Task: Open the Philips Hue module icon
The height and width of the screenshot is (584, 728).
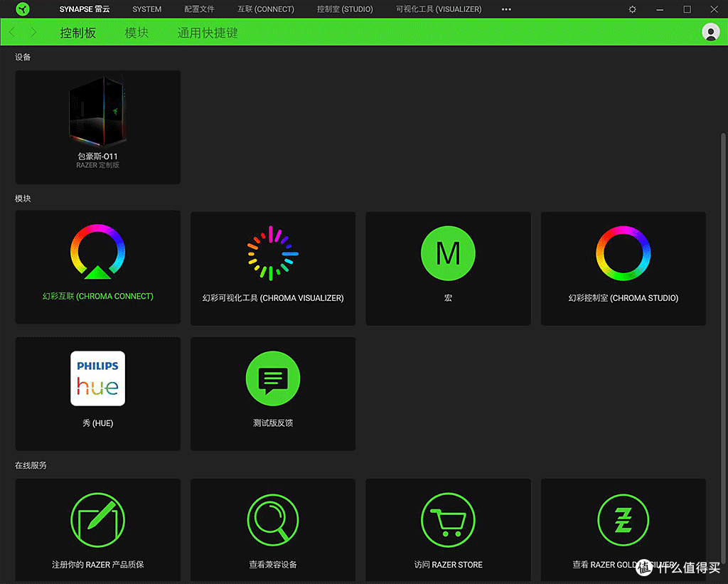Action: pos(97,378)
